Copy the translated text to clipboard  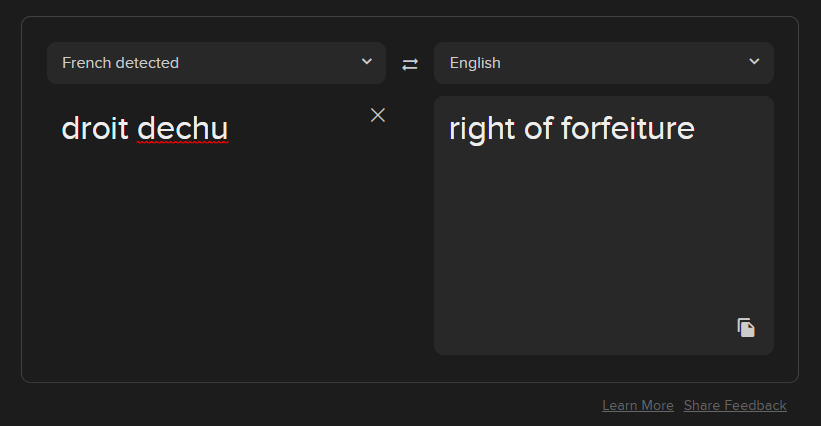(746, 327)
